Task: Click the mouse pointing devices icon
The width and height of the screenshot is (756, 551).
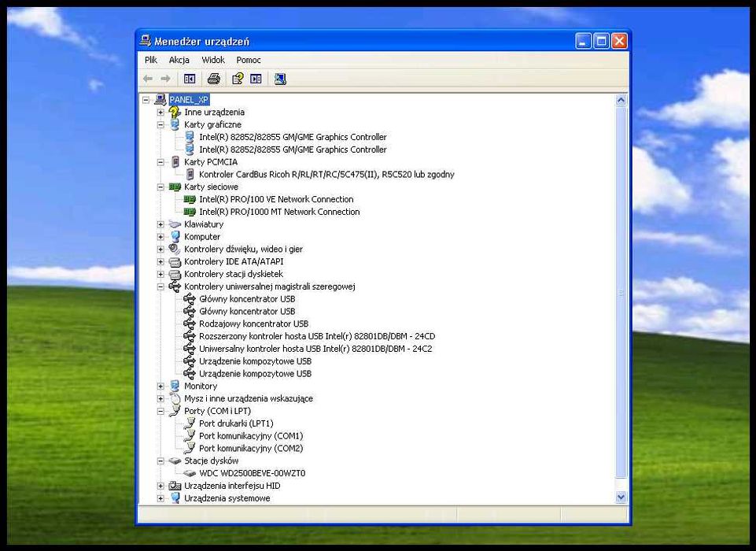Action: pyautogui.click(x=175, y=398)
